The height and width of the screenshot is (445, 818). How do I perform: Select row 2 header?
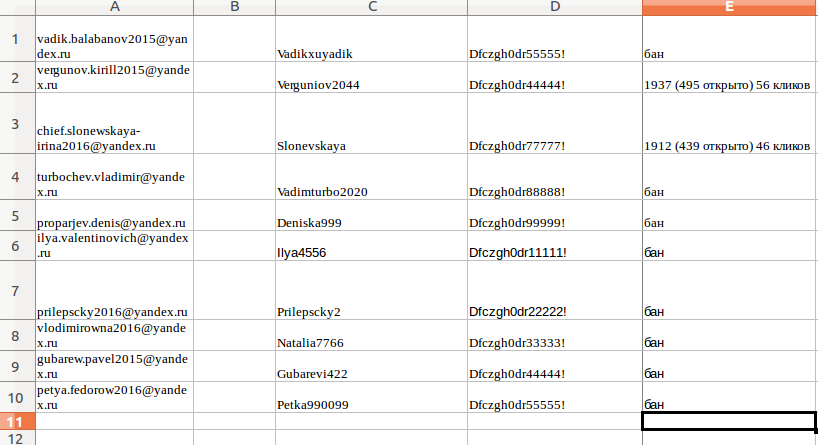pyautogui.click(x=17, y=77)
